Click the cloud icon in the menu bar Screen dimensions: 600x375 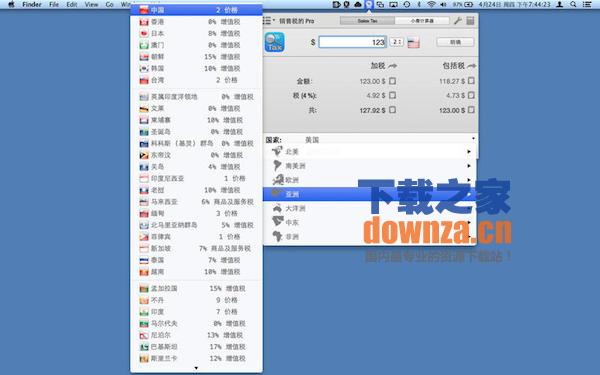pos(358,5)
